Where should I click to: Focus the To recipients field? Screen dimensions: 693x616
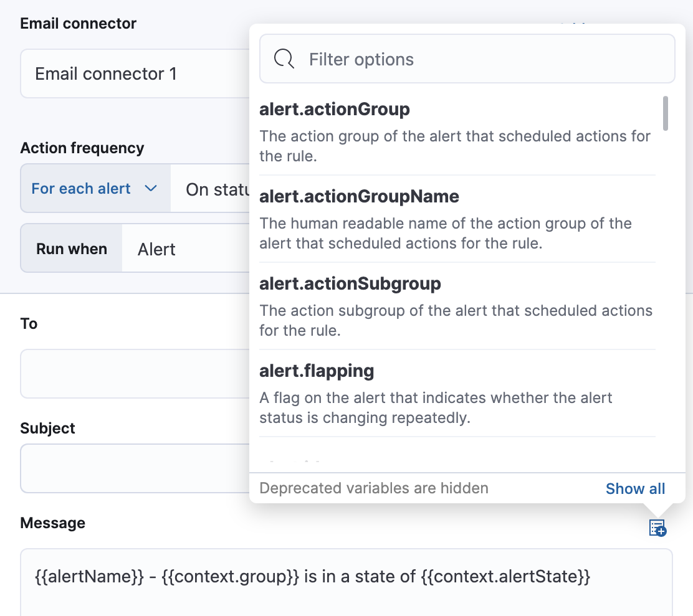click(x=134, y=374)
